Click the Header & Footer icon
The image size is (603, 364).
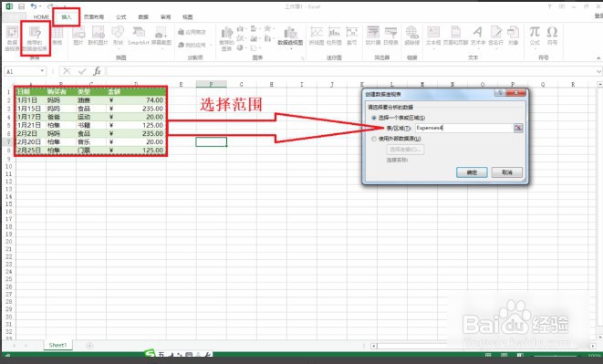456,36
